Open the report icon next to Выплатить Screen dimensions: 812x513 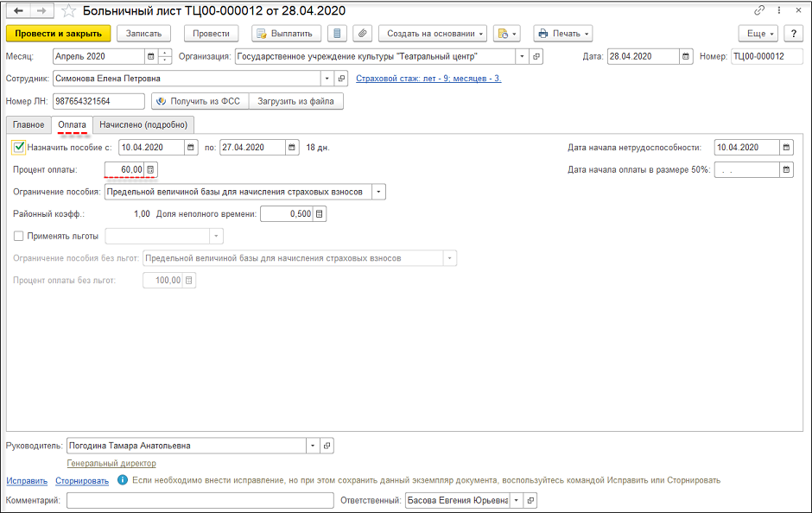(x=337, y=34)
